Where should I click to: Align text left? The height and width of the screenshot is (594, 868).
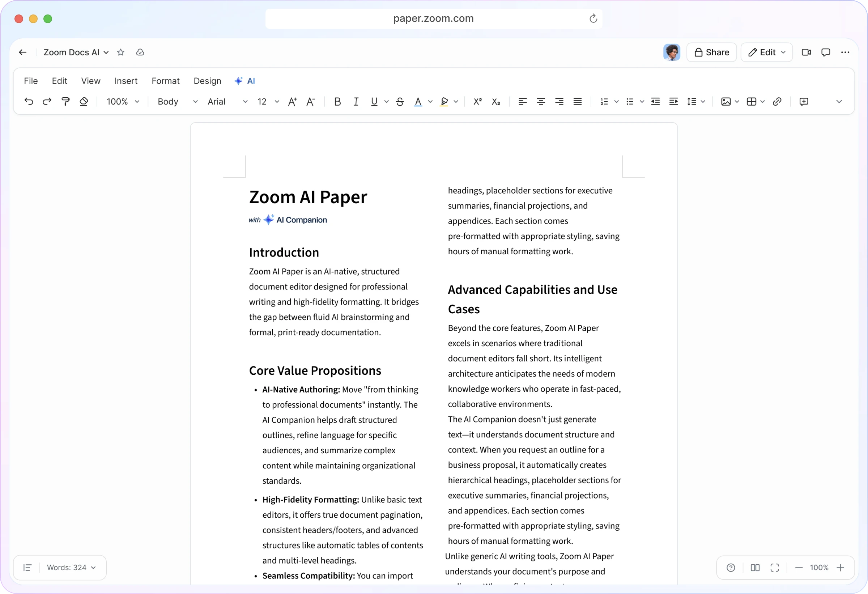point(523,102)
